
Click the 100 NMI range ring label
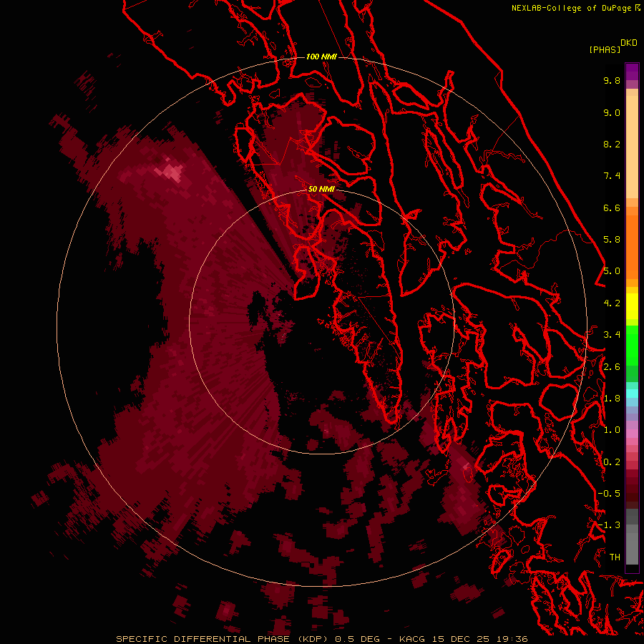click(x=321, y=57)
